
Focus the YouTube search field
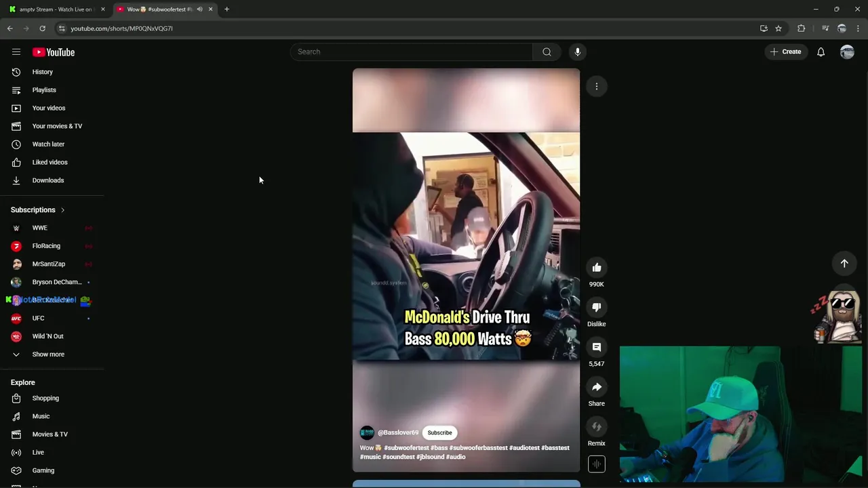[x=411, y=52]
